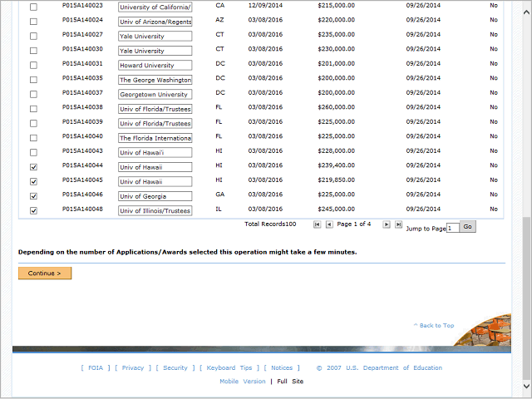The width and height of the screenshot is (532, 399).
Task: Select checkbox for P015A140030 Yale University
Action: click(33, 51)
